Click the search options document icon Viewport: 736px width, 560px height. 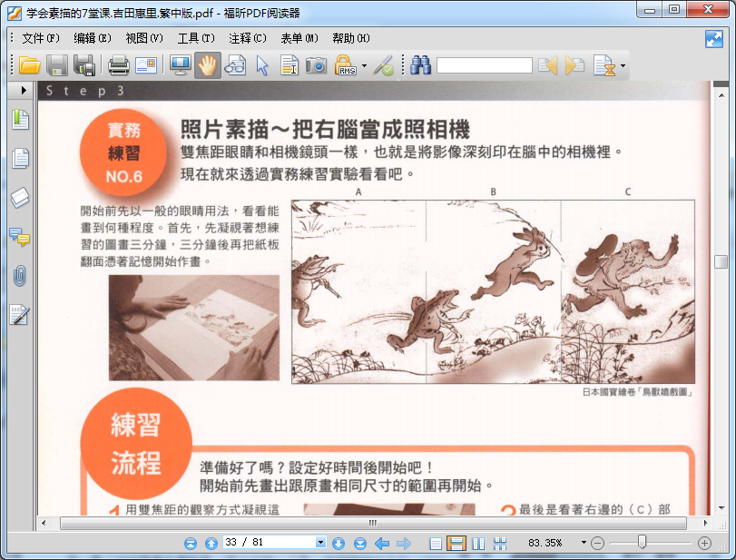click(x=604, y=65)
